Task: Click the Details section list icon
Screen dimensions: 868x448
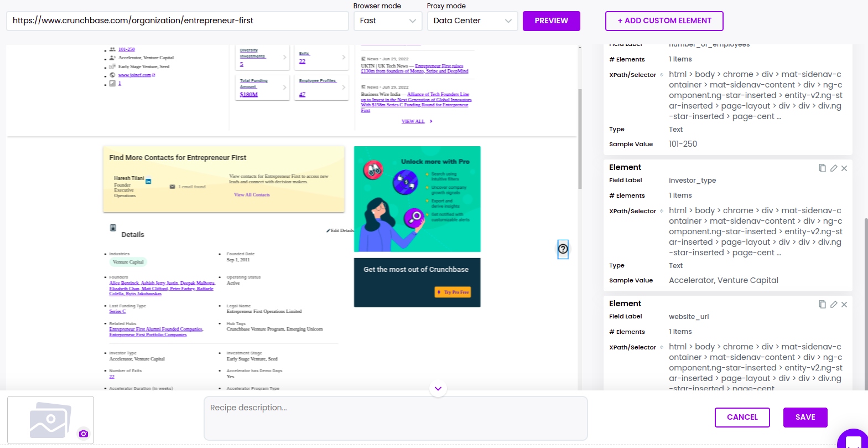Action: (x=113, y=228)
